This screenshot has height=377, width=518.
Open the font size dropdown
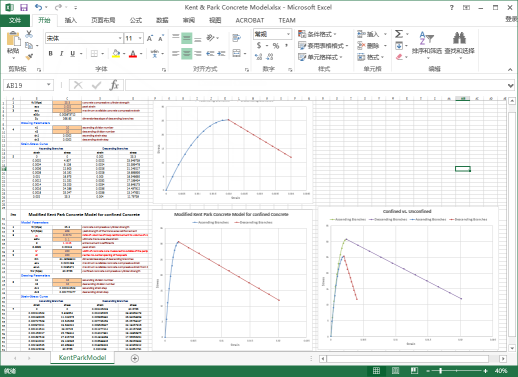[x=140, y=38]
